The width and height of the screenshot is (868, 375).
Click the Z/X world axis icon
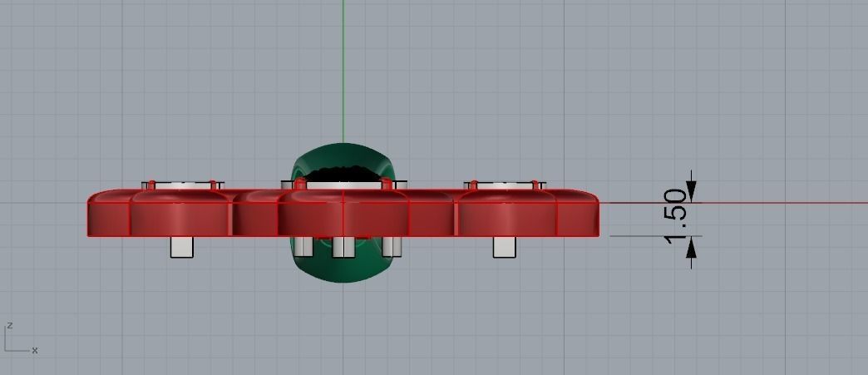click(21, 338)
